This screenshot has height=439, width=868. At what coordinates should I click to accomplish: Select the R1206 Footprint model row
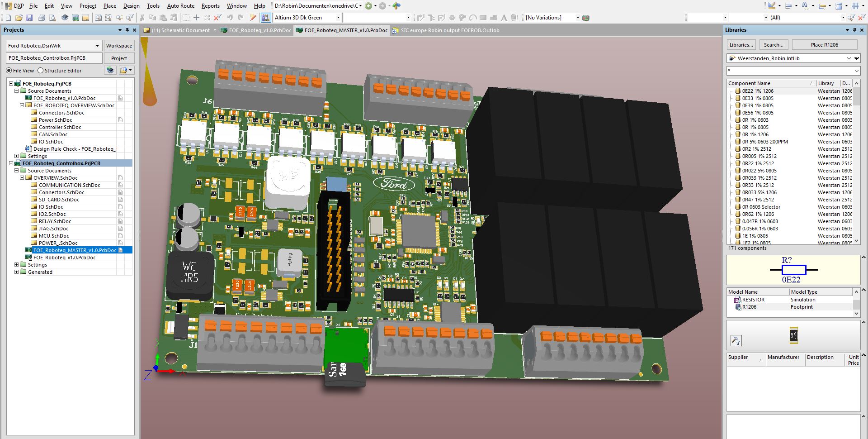click(x=789, y=307)
